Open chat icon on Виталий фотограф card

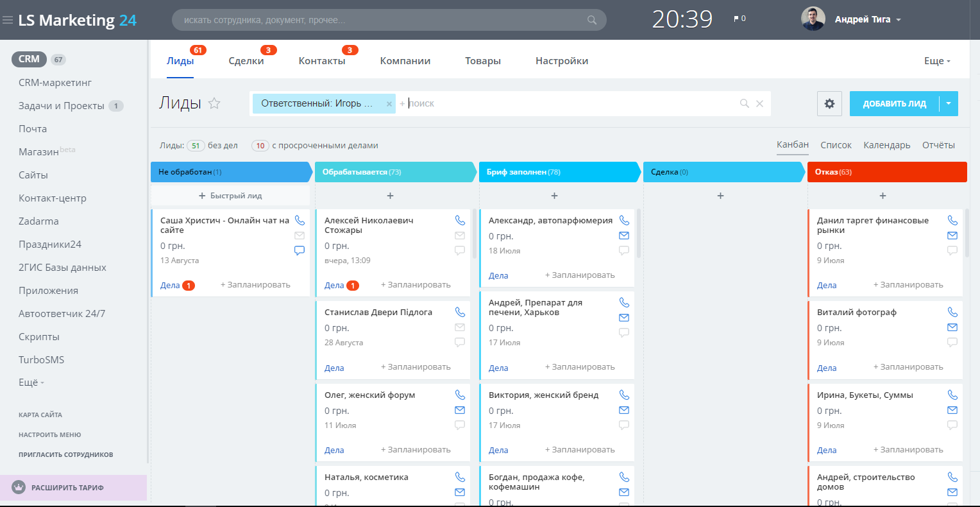[x=952, y=342]
